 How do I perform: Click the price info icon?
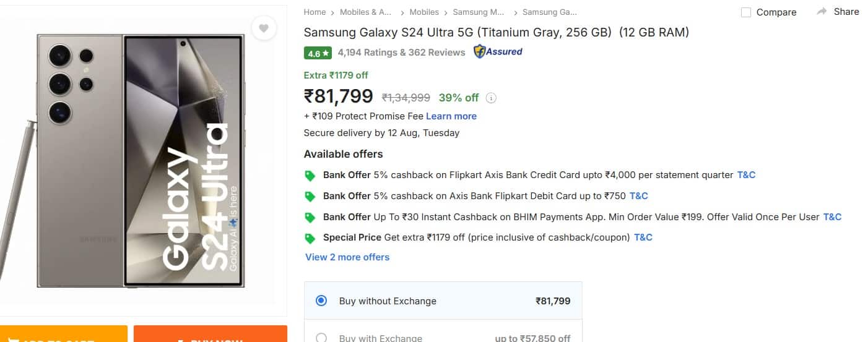[491, 98]
